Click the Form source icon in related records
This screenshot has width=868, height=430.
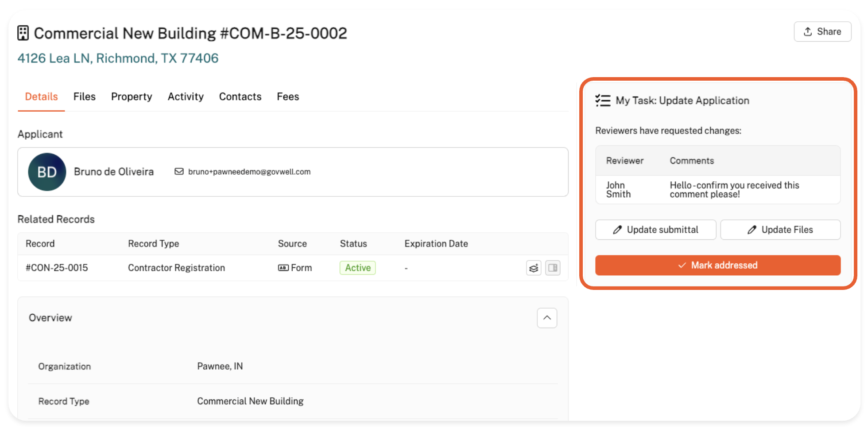[283, 268]
